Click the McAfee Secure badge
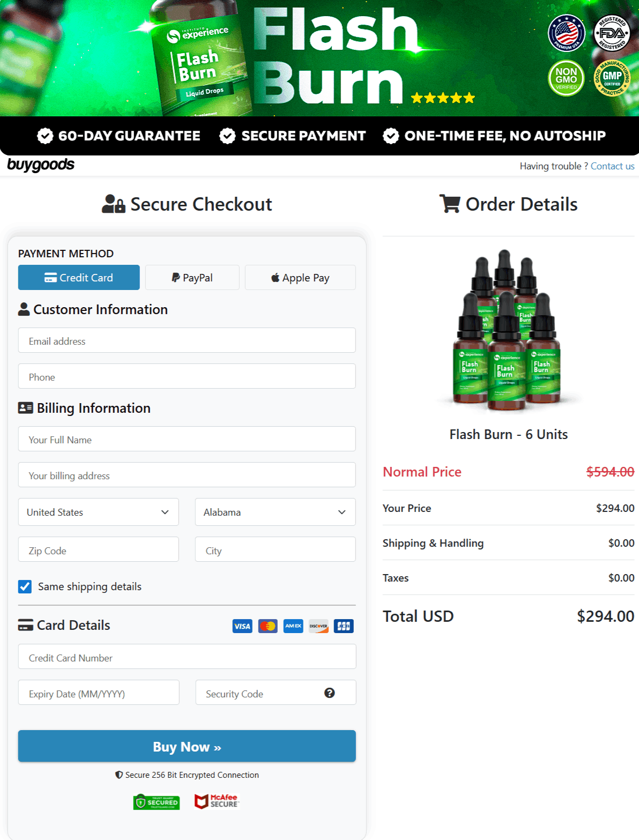Viewport: 639px width, 840px height. click(x=216, y=802)
